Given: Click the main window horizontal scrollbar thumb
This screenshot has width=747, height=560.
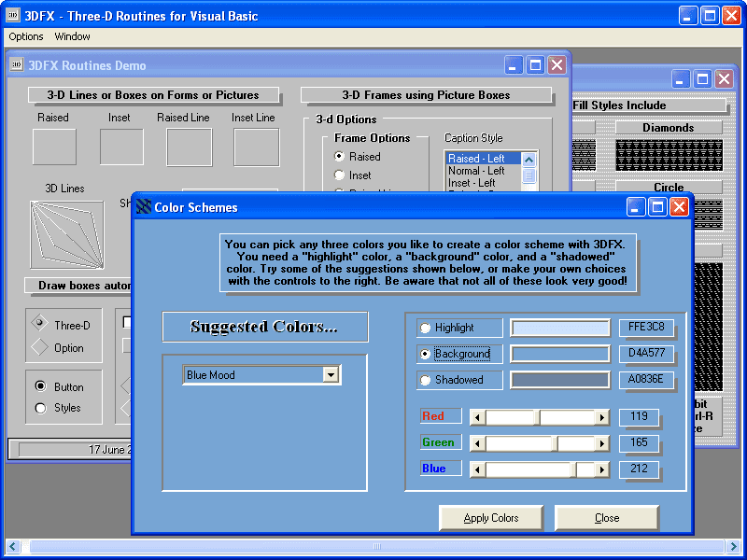Looking at the screenshot, I should pyautogui.click(x=376, y=546).
